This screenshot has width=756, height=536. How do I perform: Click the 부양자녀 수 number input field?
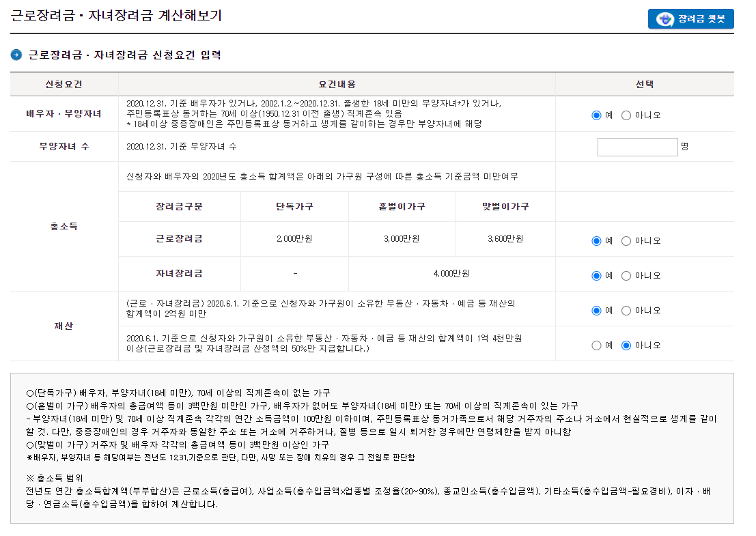coord(637,146)
